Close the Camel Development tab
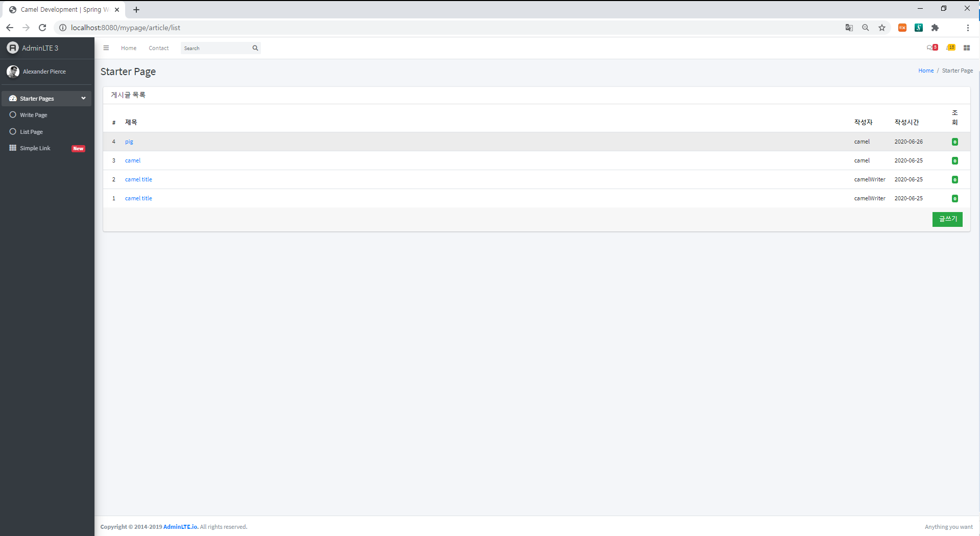The height and width of the screenshot is (536, 980). (117, 10)
